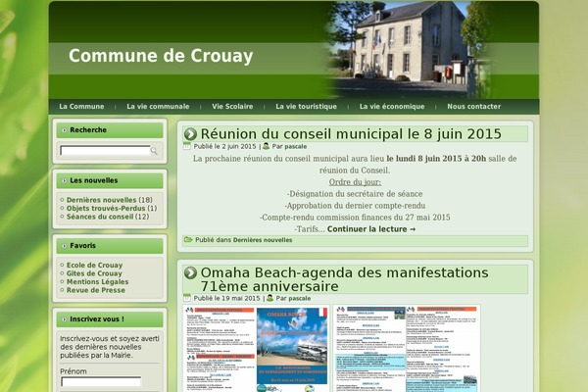Click the Ordre du jour heading text
This screenshot has width=588, height=392.
point(355,182)
